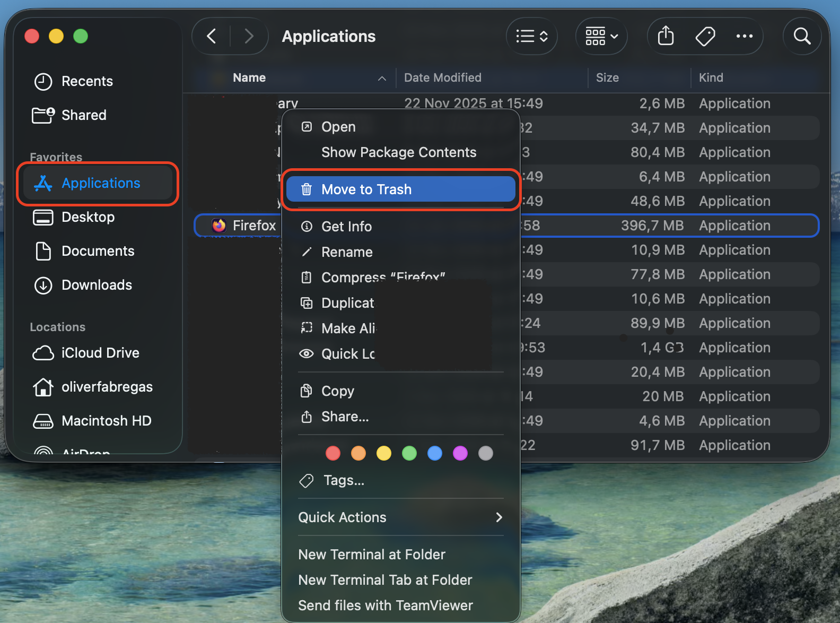The height and width of the screenshot is (623, 840).
Task: Click the 396,7 MB size cell
Action: click(x=652, y=226)
